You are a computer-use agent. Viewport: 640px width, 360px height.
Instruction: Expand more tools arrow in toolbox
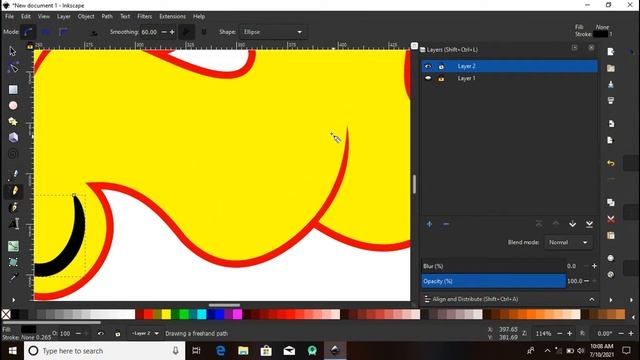tap(13, 300)
